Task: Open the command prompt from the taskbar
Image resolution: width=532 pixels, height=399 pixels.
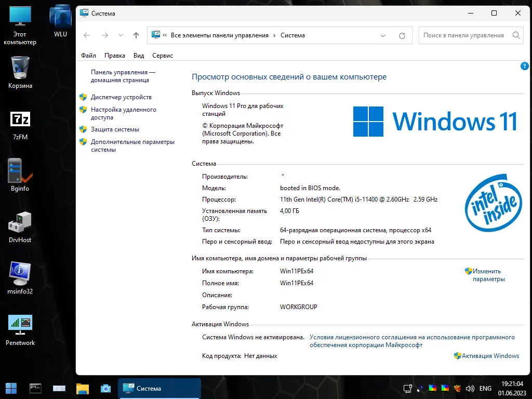Action: [35, 388]
